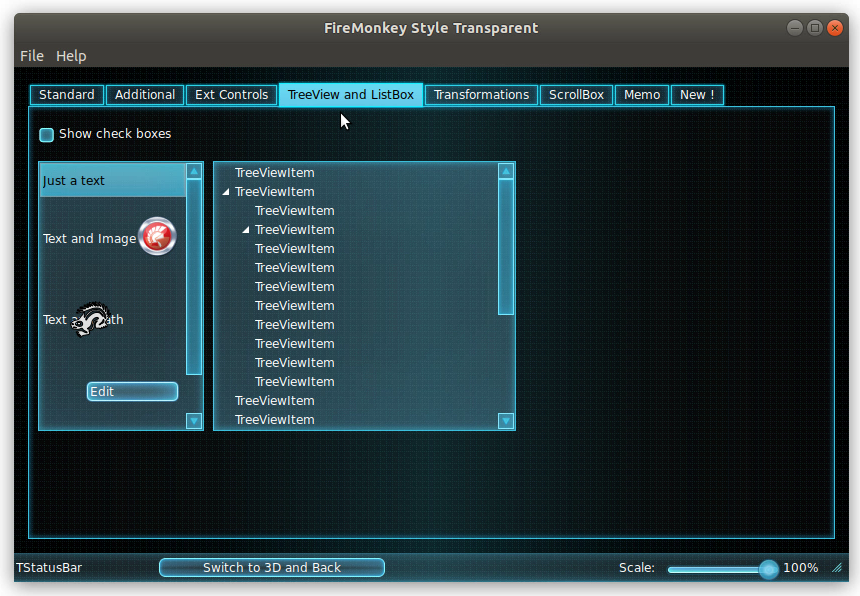Click the tree view scroll down arrow

[x=506, y=421]
